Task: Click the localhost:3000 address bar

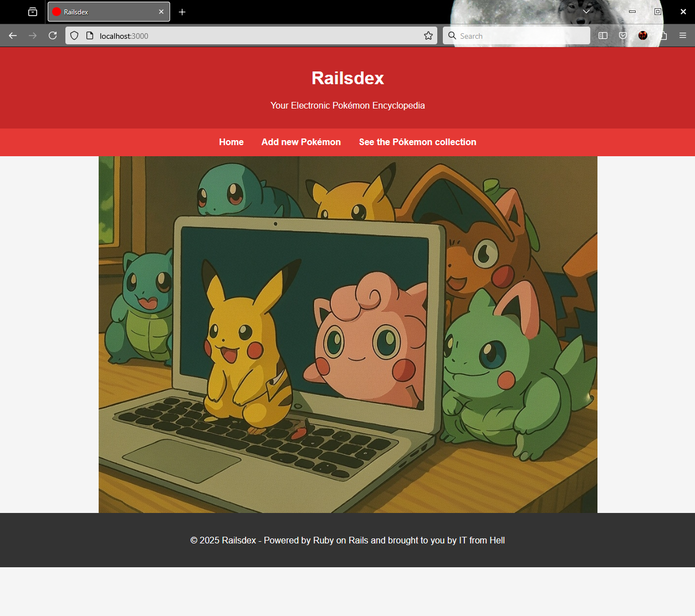Action: 255,35
